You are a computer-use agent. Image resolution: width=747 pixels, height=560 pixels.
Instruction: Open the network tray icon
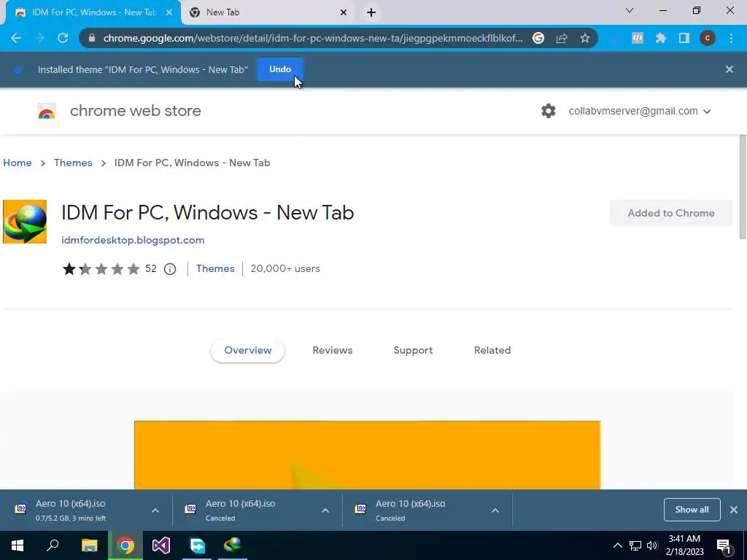pos(635,545)
